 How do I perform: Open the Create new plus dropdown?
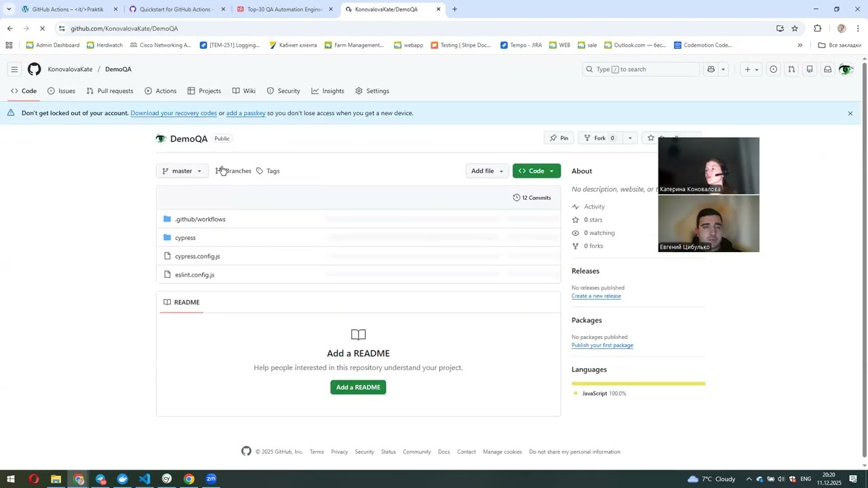click(751, 69)
